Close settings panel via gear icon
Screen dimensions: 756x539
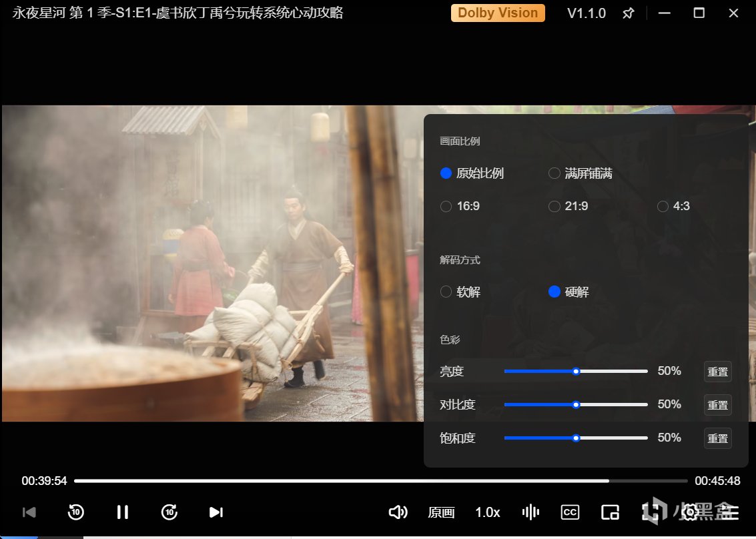[690, 512]
